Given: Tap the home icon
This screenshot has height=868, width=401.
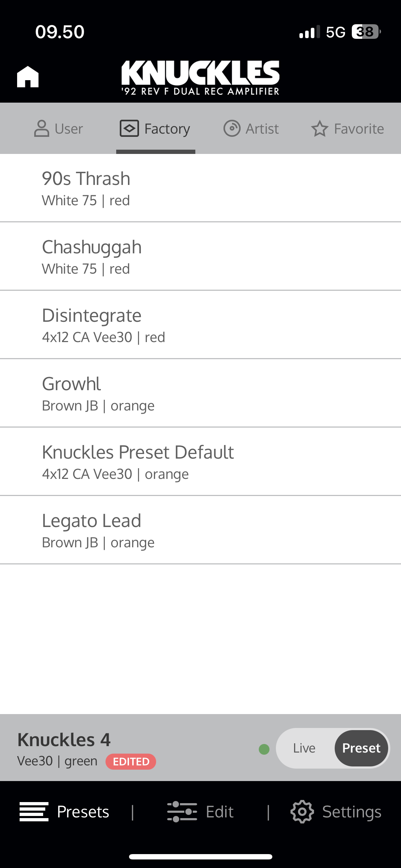Looking at the screenshot, I should coord(28,77).
